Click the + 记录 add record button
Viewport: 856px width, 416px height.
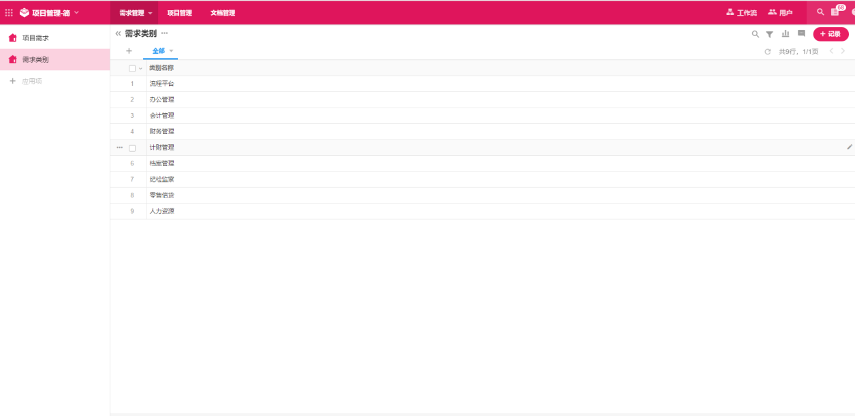(x=830, y=34)
